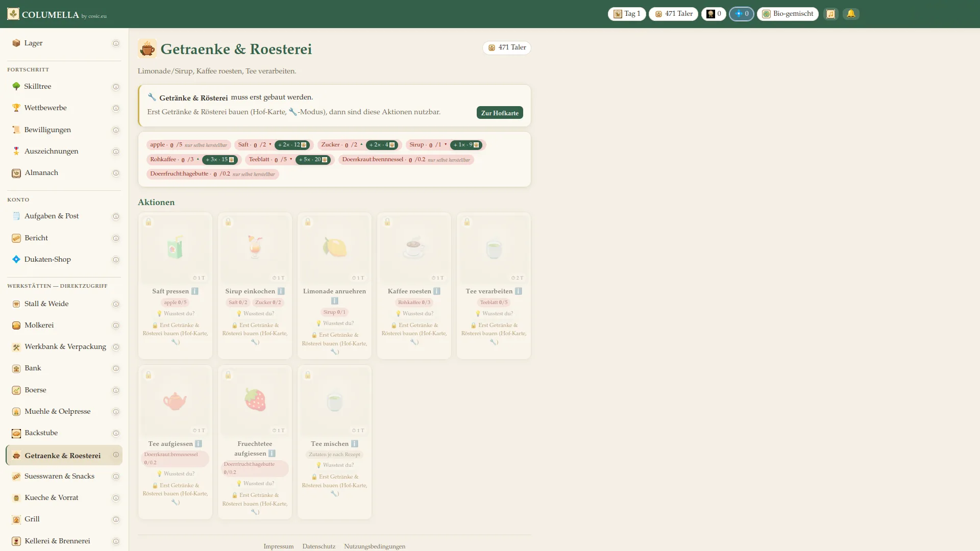Image resolution: width=980 pixels, height=551 pixels.
Task: Select the Saft pressen action card image
Action: (175, 248)
